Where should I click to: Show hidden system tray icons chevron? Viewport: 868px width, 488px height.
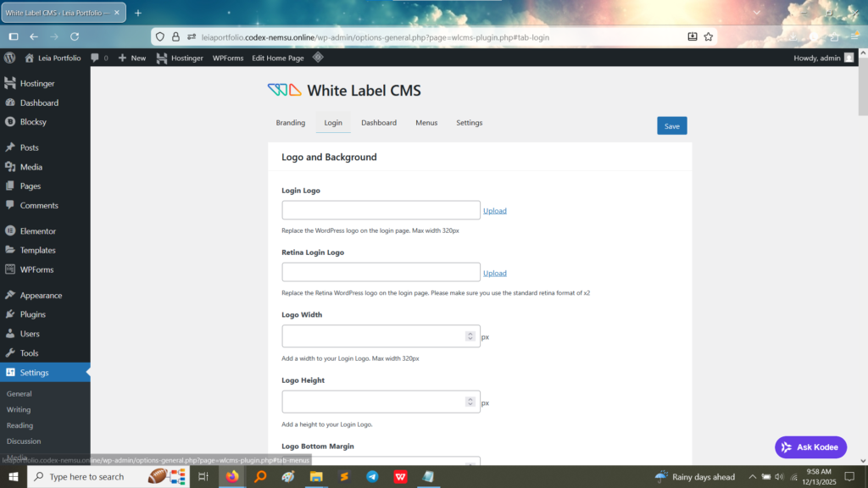[752, 476]
